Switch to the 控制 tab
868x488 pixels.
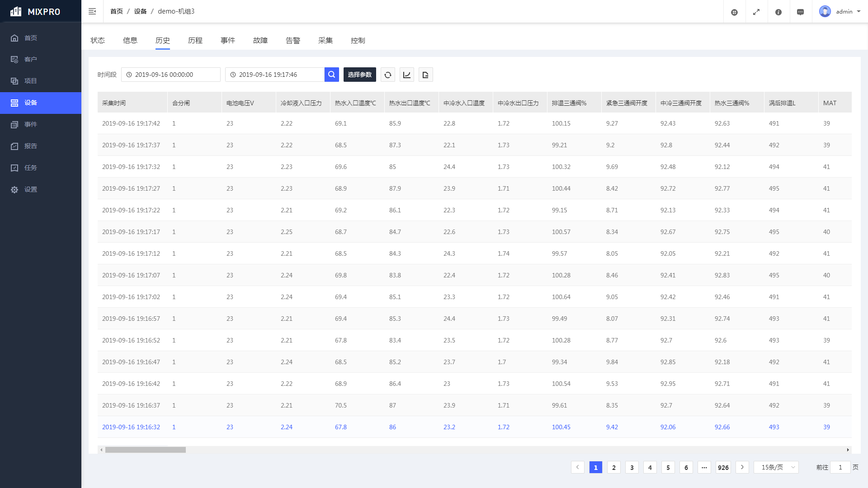pos(358,40)
